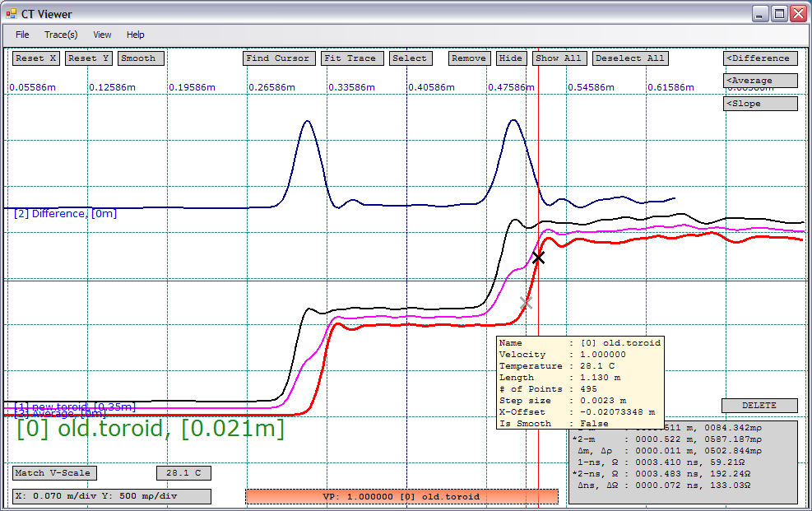The image size is (812, 511).
Task: Show All traces
Action: [x=559, y=58]
